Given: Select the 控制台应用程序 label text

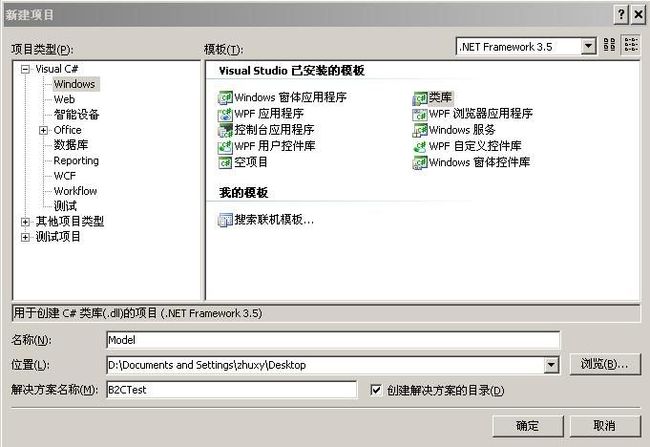Looking at the screenshot, I should [274, 130].
